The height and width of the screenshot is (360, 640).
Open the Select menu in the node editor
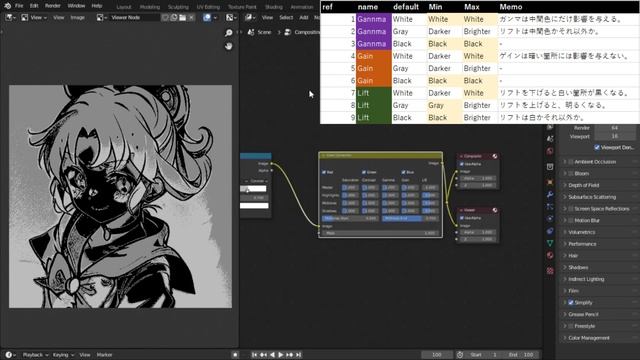[x=286, y=18]
